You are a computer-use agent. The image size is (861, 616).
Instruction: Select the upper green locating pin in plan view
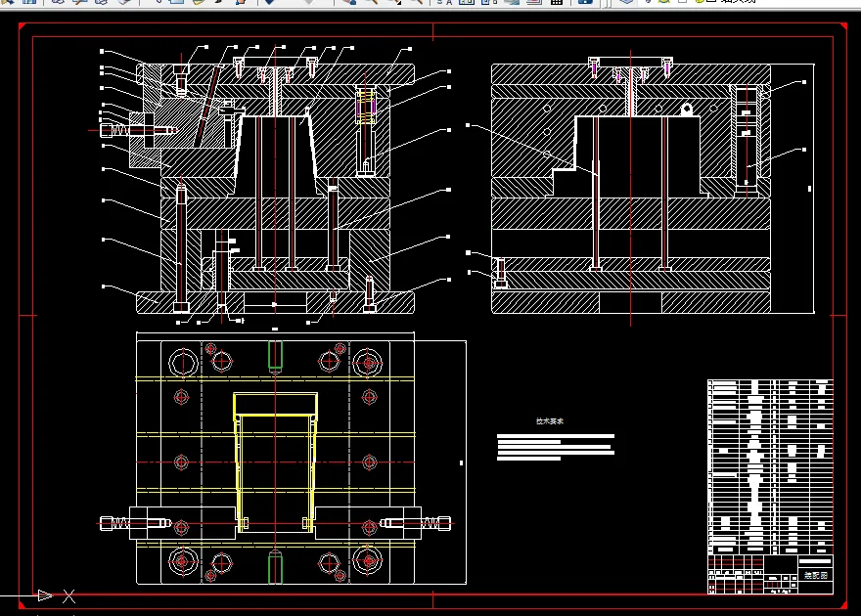click(275, 355)
